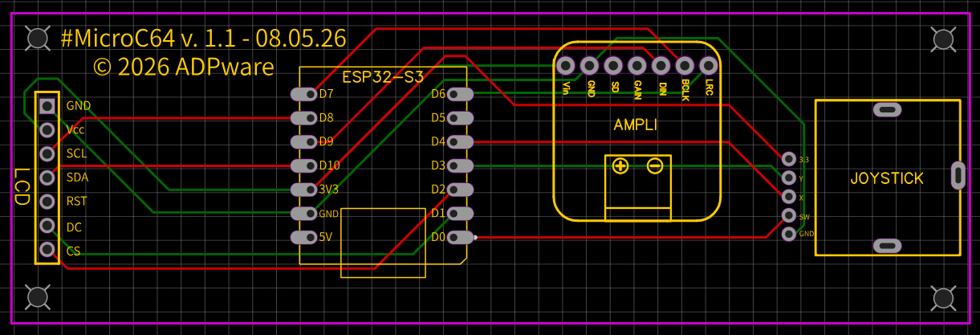Select the AMPLI GND pad
Screen dimensions: 980x335
tap(589, 65)
